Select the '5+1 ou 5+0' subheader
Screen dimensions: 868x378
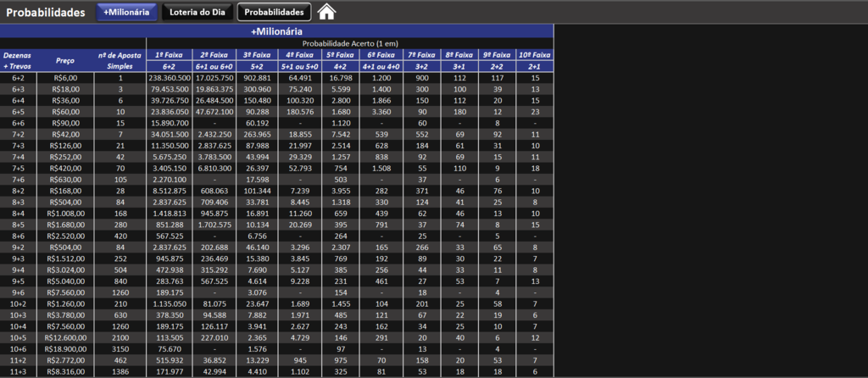pyautogui.click(x=299, y=66)
